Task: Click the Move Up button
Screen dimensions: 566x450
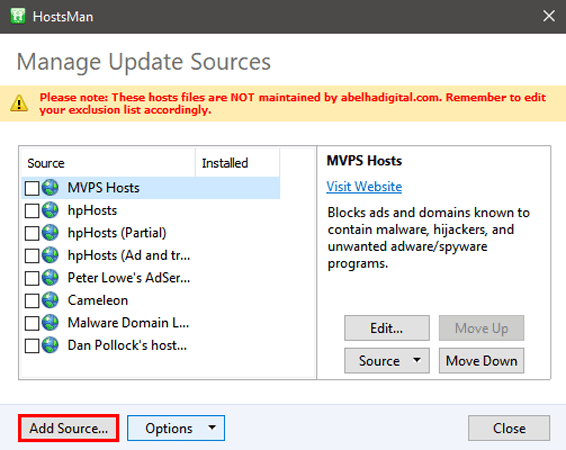Action: tap(481, 328)
